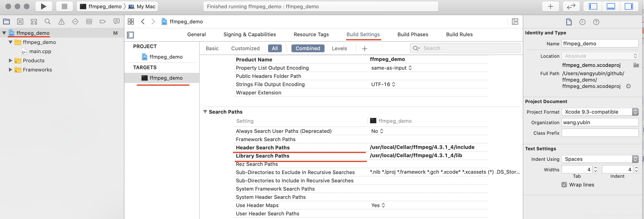
Task: Open the Resource Tags tab
Action: pyautogui.click(x=311, y=34)
